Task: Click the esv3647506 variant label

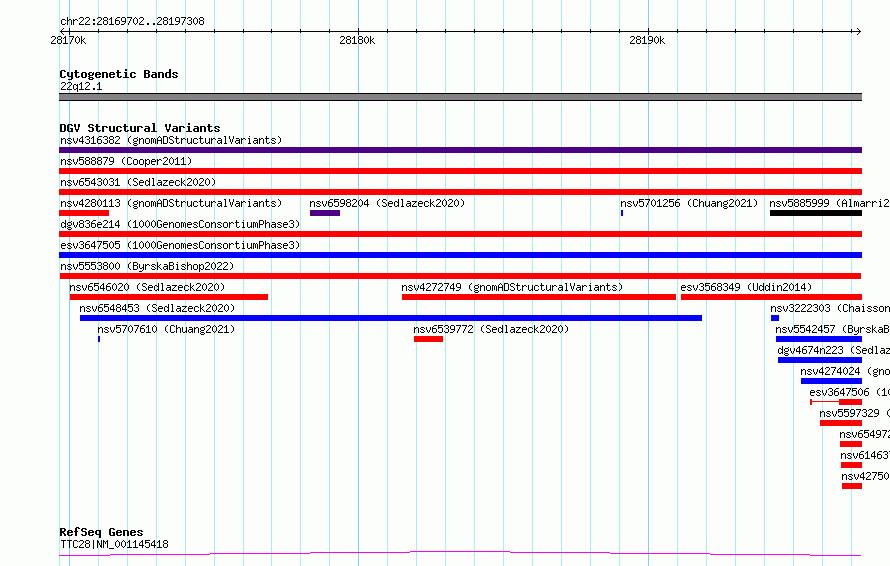Action: [x=849, y=392]
